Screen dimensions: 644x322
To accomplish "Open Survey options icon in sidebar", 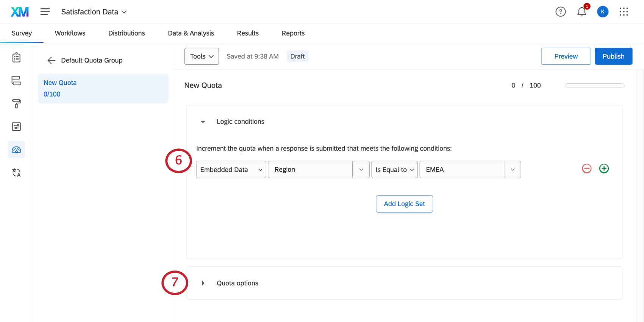I will coord(16,127).
